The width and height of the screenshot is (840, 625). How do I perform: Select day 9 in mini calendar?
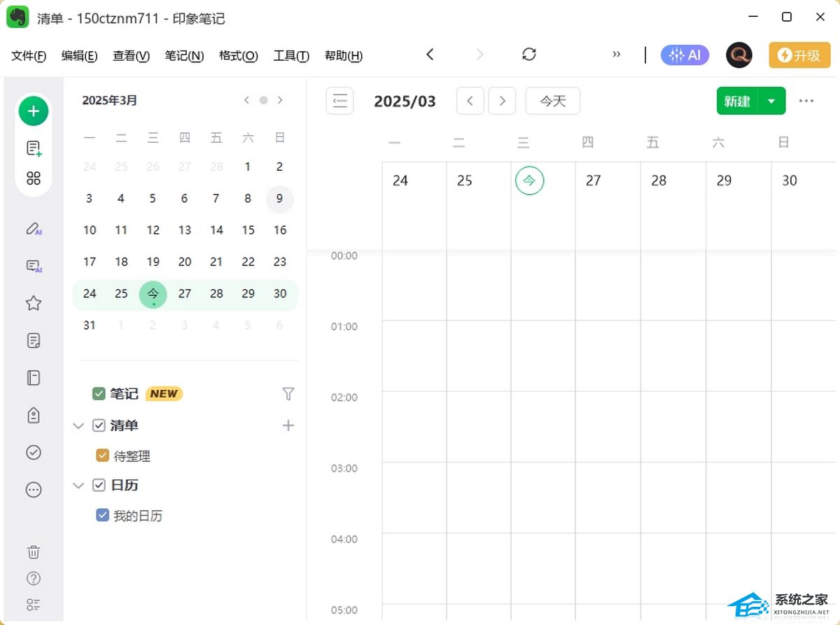click(280, 199)
